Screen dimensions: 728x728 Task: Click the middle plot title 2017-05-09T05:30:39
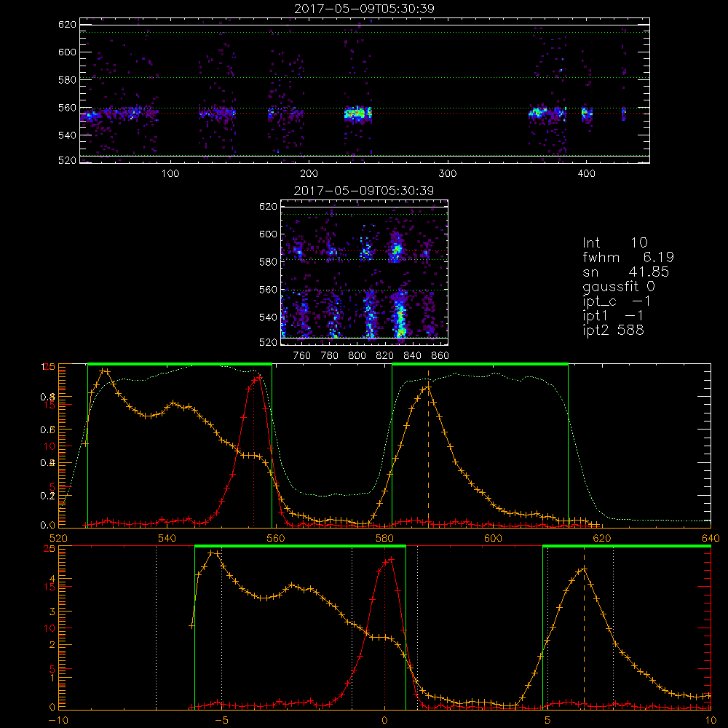click(364, 191)
